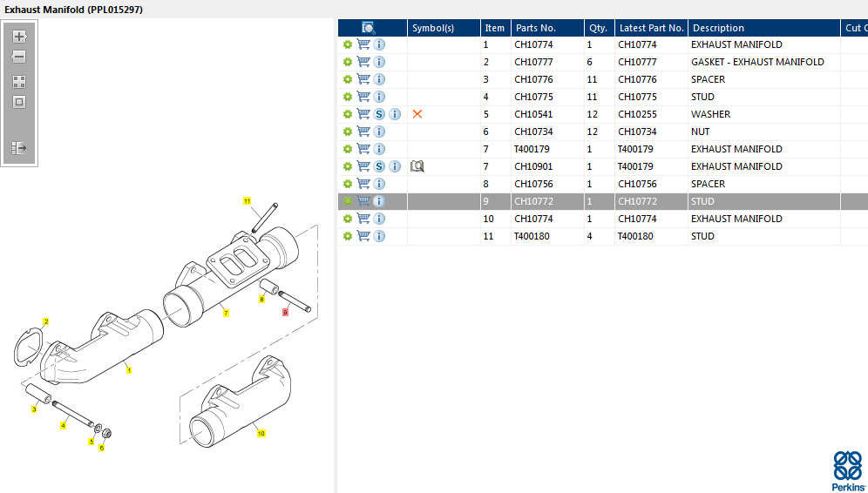This screenshot has width=868, height=493.
Task: Add T400180 STUD to the cart
Action: 363,236
